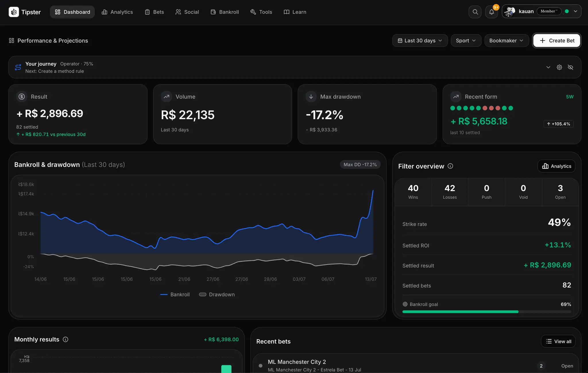Click the 42 Losses stat cell

tap(450, 192)
